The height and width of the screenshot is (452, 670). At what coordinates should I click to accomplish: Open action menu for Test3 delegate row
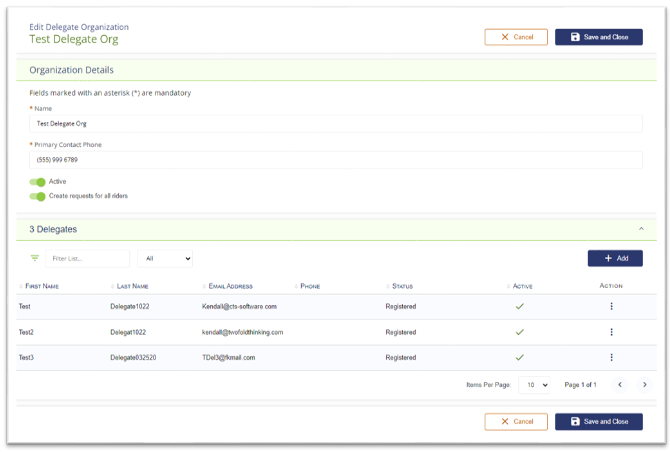(x=611, y=357)
